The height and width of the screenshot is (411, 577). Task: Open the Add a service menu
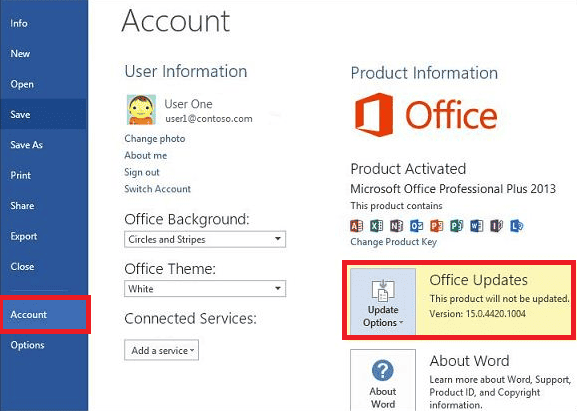coord(162,350)
